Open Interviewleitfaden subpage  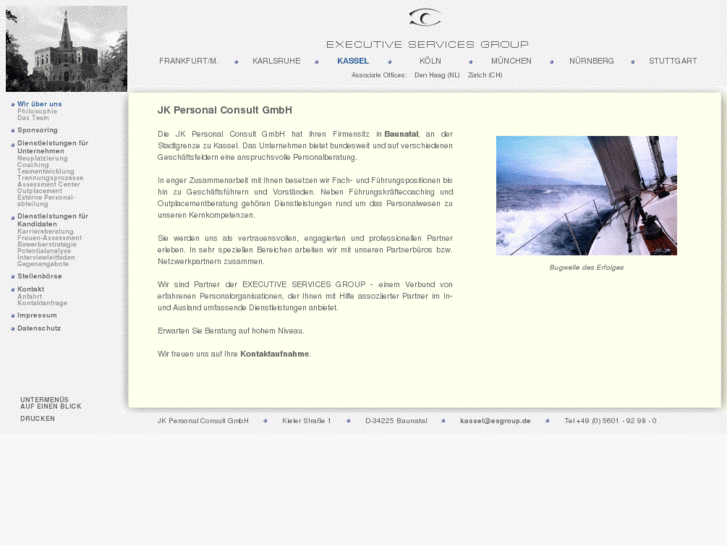(46, 257)
